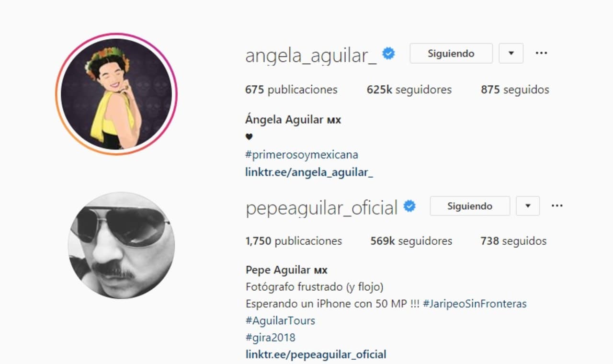Screen dimensions: 613x364
Task: Open the #primerosoymexicana hashtag
Action: [x=302, y=155]
